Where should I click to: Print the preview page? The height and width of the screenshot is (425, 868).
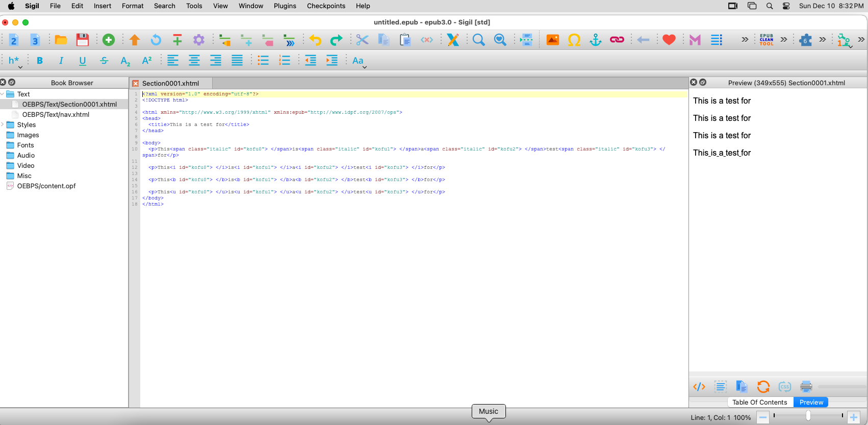(x=806, y=387)
